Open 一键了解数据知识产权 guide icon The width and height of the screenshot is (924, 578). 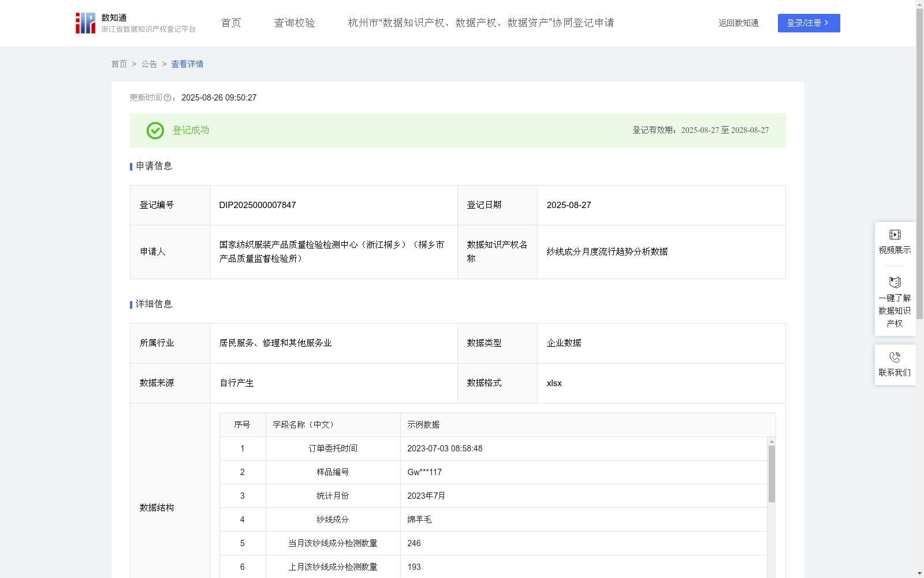tap(895, 282)
